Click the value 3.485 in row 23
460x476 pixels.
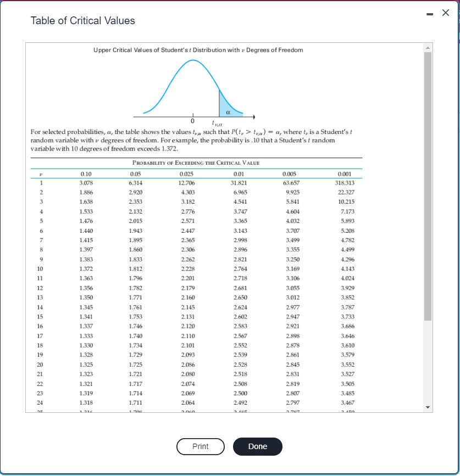click(x=347, y=393)
